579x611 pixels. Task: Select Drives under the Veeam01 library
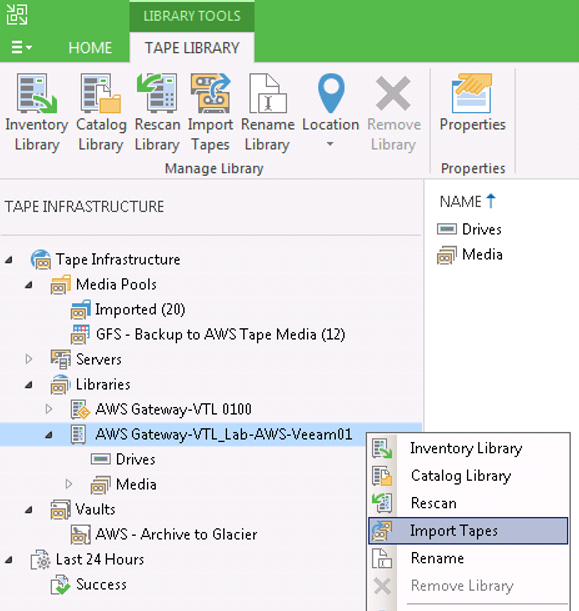tap(136, 459)
